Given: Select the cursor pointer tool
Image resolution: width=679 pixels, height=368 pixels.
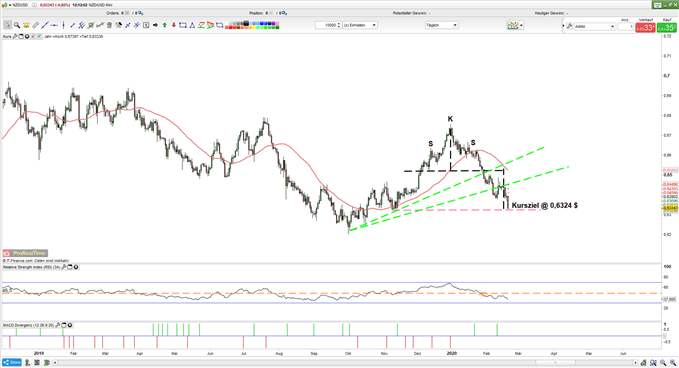Looking at the screenshot, I should [8, 25].
